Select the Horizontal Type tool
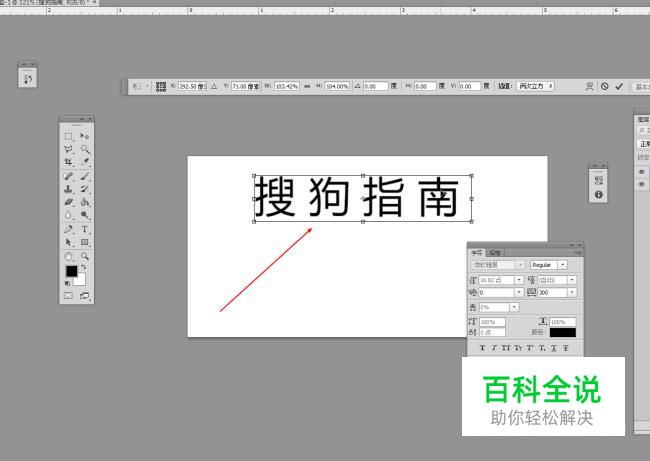 [x=85, y=229]
